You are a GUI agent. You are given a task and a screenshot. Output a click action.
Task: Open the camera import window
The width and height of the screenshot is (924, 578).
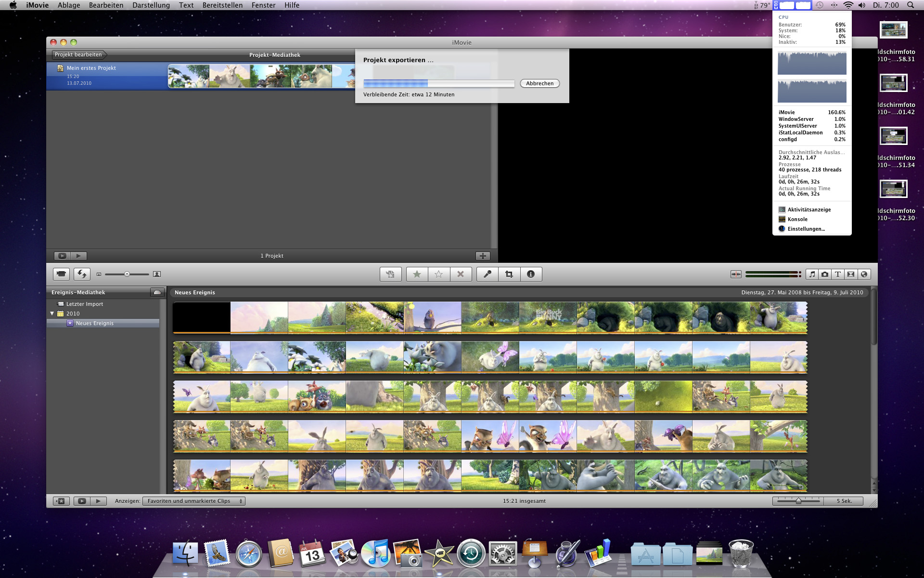tap(62, 274)
